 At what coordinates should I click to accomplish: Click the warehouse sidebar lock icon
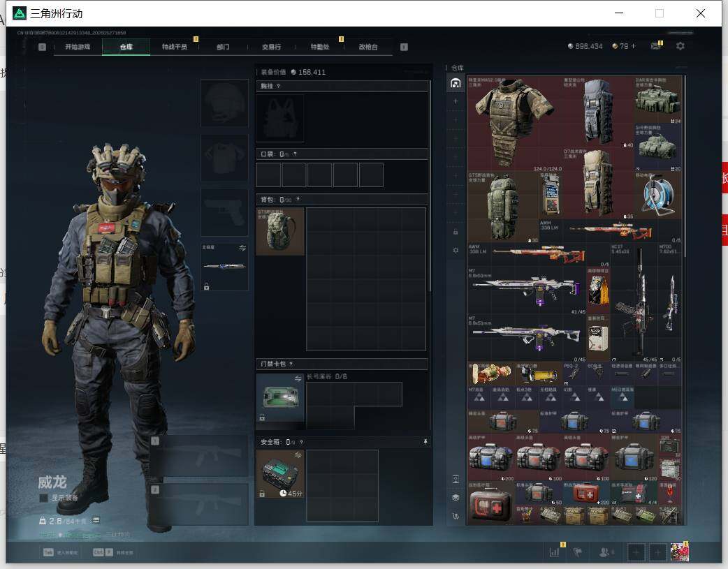(456, 232)
